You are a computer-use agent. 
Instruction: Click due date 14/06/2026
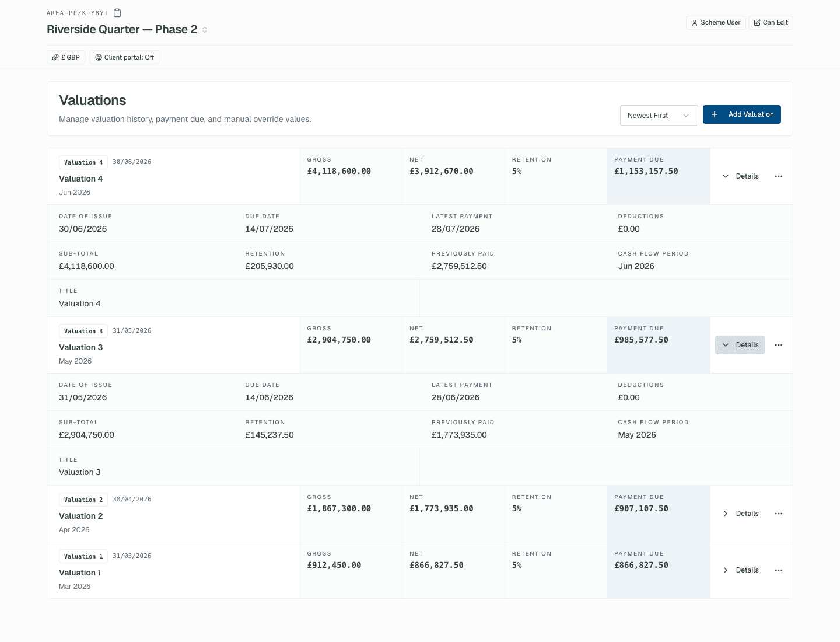point(269,397)
